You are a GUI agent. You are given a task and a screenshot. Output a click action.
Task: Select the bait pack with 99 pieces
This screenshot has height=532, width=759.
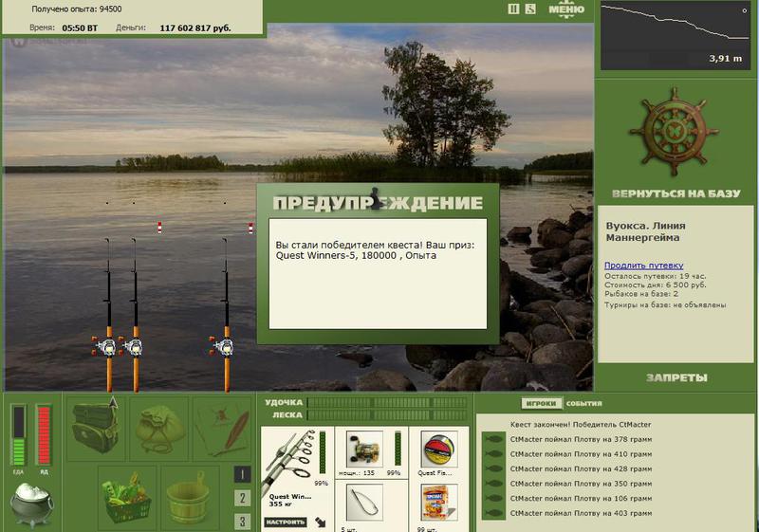pos(439,503)
